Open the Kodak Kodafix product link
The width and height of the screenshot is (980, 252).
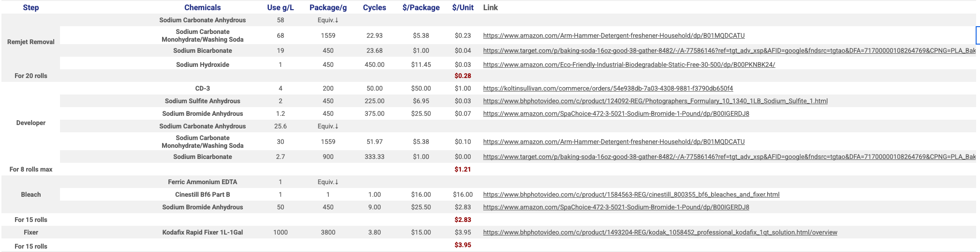[660, 232]
